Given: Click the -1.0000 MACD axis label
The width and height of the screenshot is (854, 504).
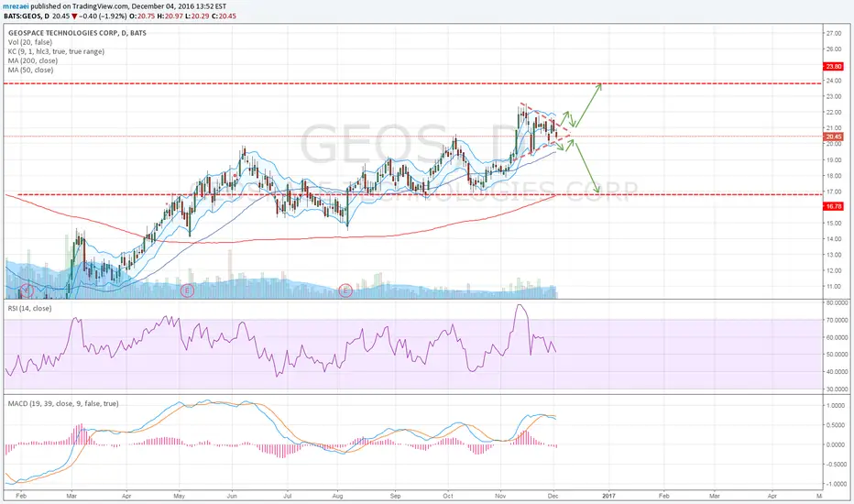Looking at the screenshot, I should tap(838, 485).
